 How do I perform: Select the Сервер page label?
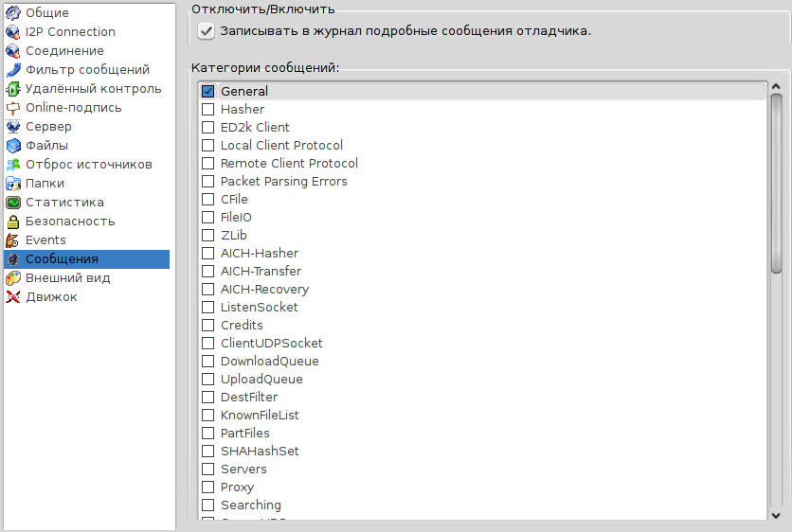pos(49,127)
